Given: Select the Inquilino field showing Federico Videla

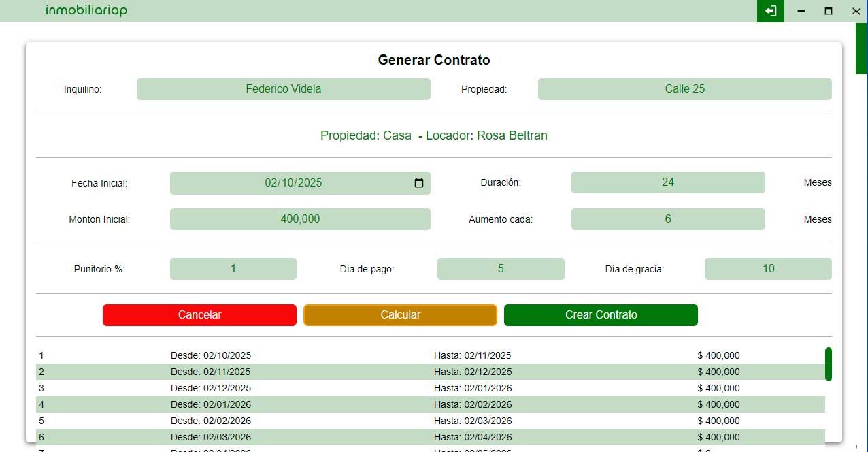Looking at the screenshot, I should 283,89.
